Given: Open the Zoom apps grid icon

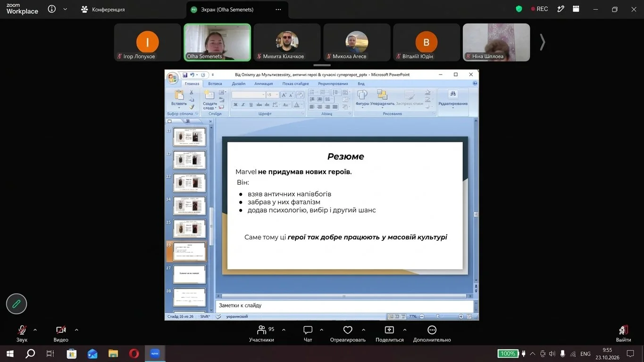Looking at the screenshot, I should pos(576,8).
